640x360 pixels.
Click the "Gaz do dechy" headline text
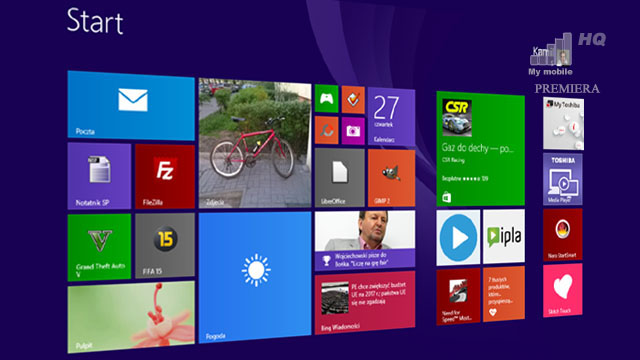[x=477, y=148]
